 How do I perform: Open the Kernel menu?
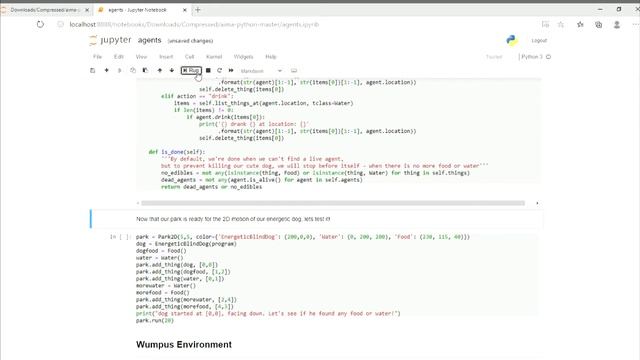214,57
